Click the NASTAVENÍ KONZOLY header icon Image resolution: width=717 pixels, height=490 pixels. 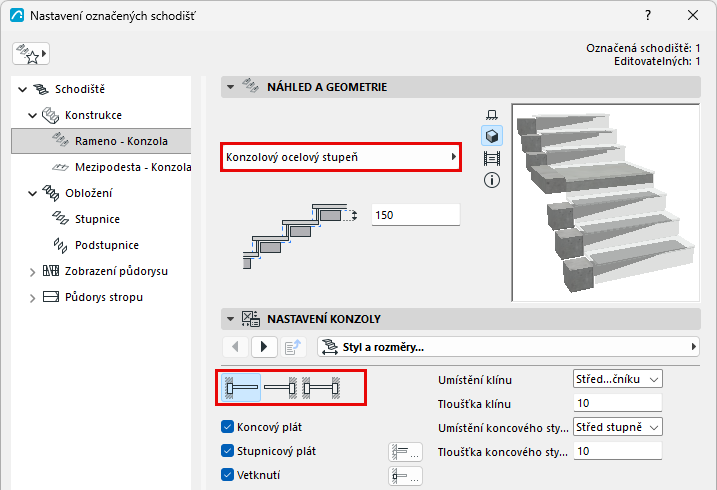pyautogui.click(x=251, y=319)
